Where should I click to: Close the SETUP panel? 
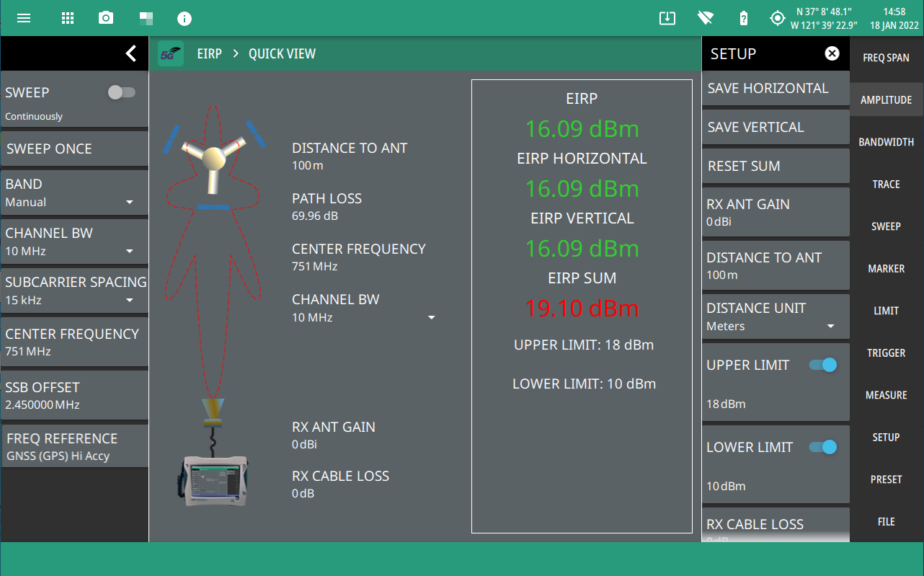tap(832, 53)
